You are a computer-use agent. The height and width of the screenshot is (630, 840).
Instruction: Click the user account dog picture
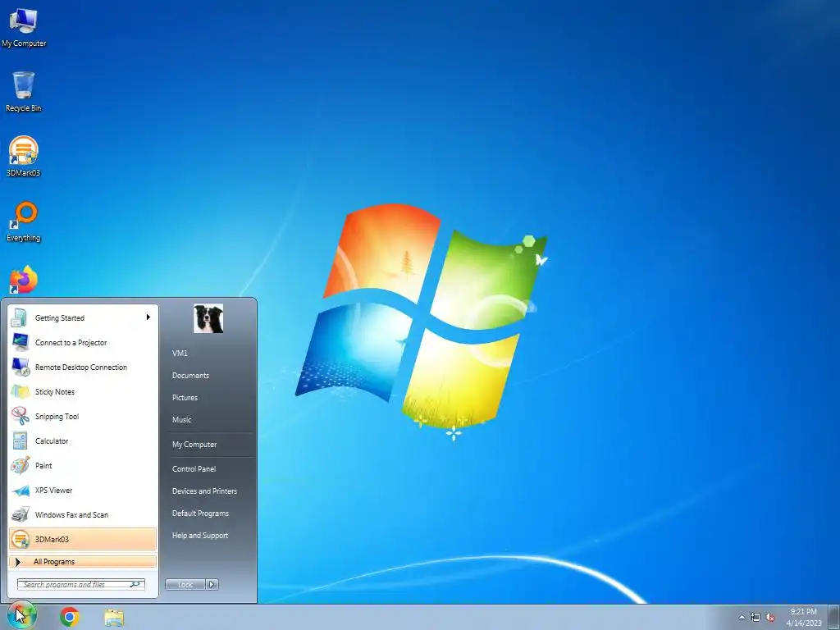click(x=208, y=319)
